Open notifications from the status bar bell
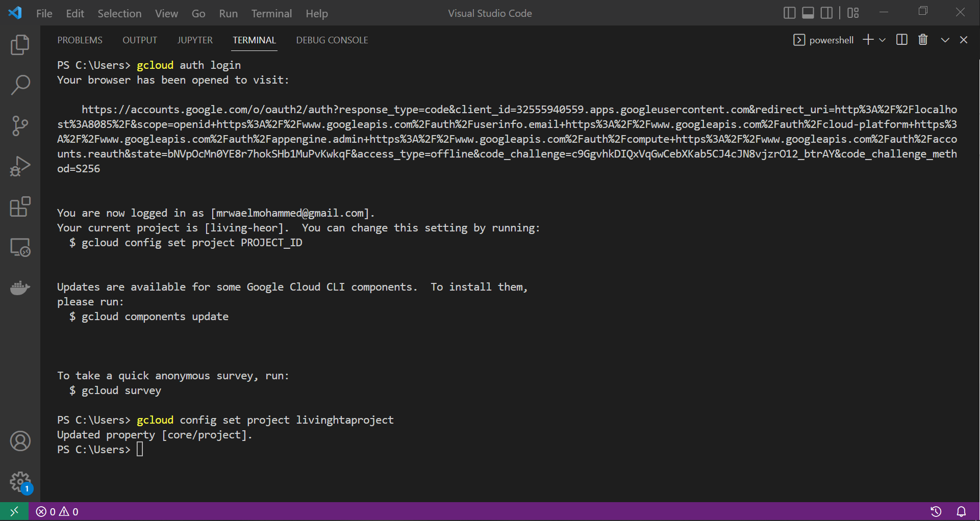The width and height of the screenshot is (980, 521). 961,512
